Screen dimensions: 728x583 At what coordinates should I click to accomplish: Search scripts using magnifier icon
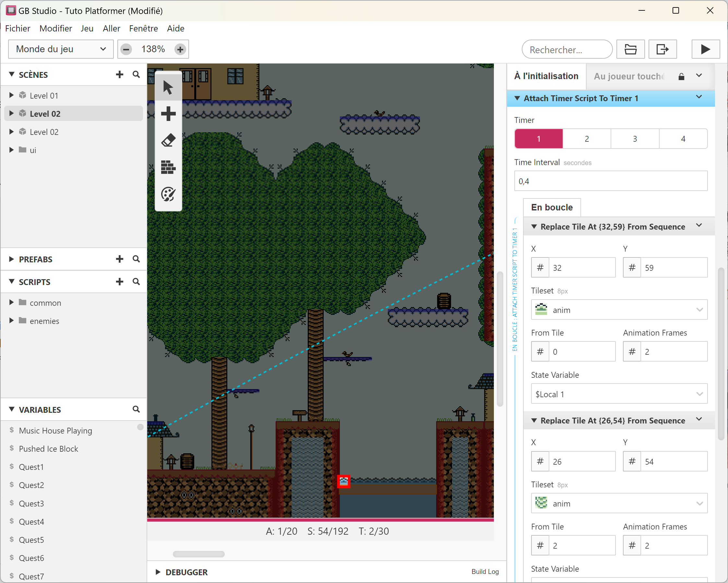click(x=136, y=281)
